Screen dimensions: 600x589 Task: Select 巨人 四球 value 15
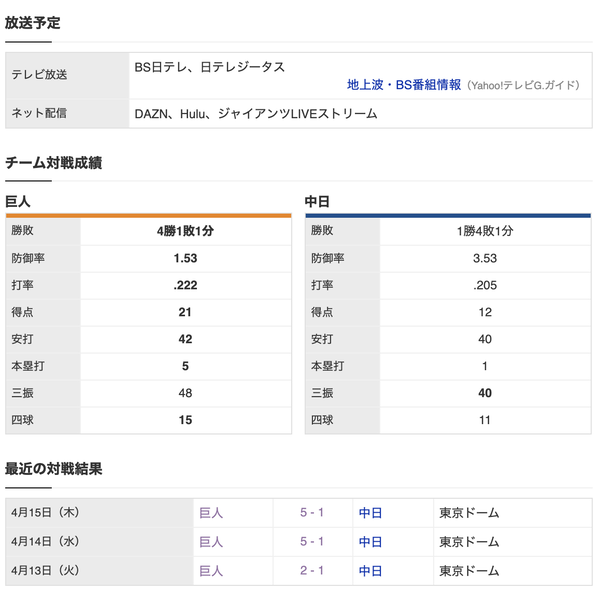point(186,420)
